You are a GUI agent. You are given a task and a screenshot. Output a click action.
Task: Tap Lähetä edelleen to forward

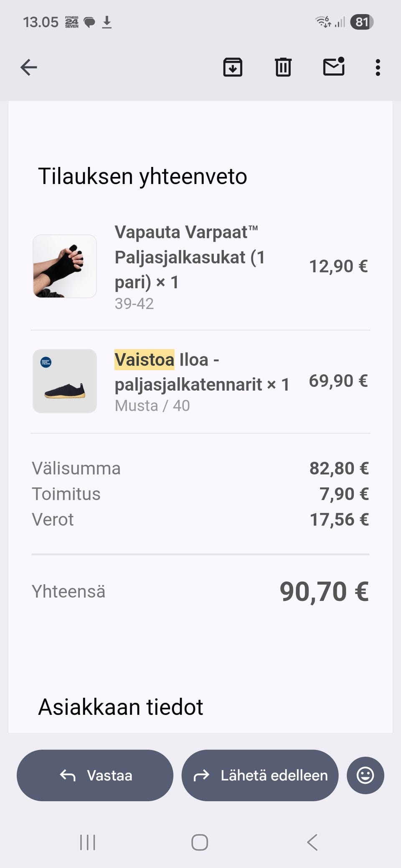(260, 775)
